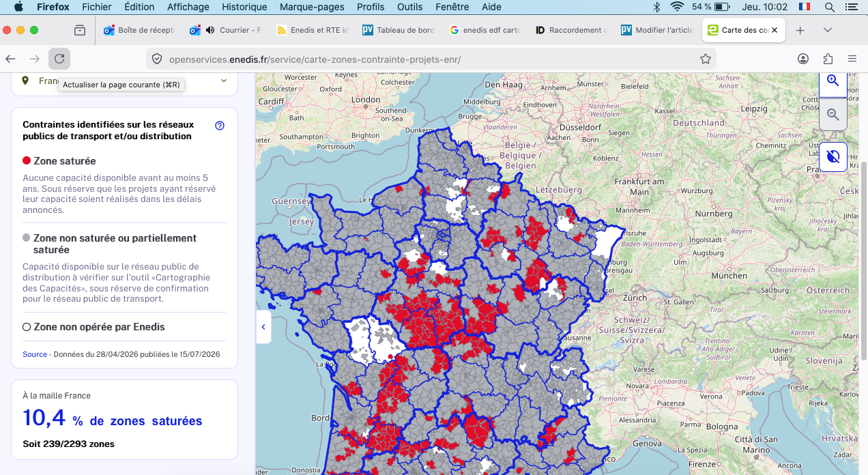Open the Bluetooth status icon
Image resolution: width=868 pixels, height=475 pixels.
point(656,7)
